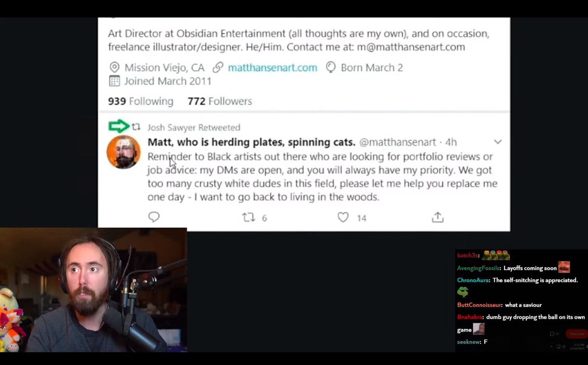
Task: Click the streamer webcam overlay
Action: 93,289
